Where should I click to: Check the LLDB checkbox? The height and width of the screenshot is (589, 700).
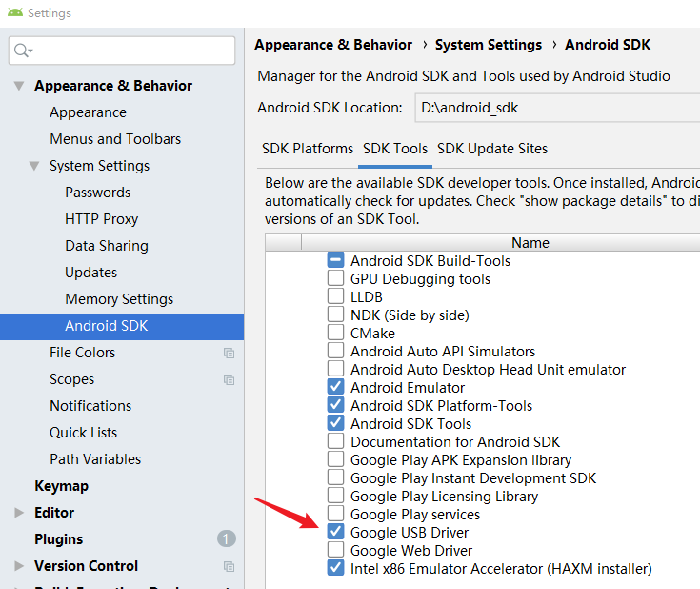pos(335,296)
